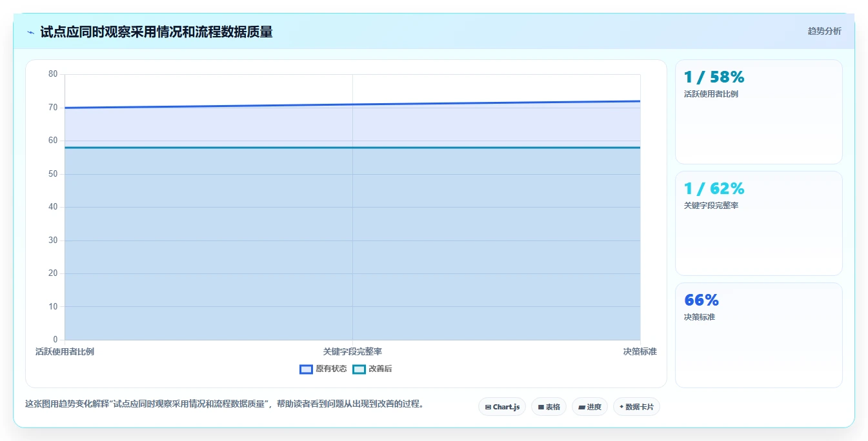
Task: Click the 50 y-axis tick label
Action: 53,174
